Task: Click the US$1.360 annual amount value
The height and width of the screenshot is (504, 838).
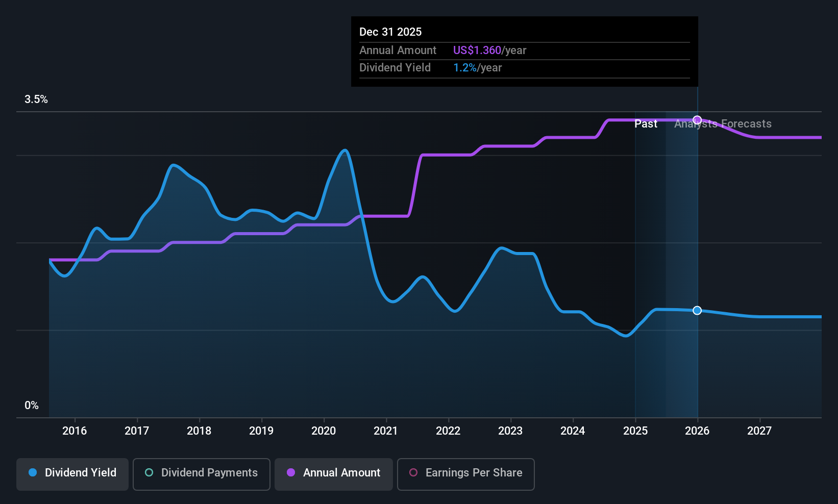Action: [x=477, y=51]
